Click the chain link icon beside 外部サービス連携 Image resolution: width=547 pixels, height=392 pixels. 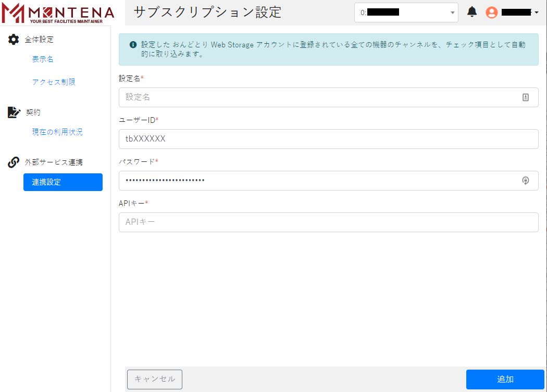click(x=14, y=162)
